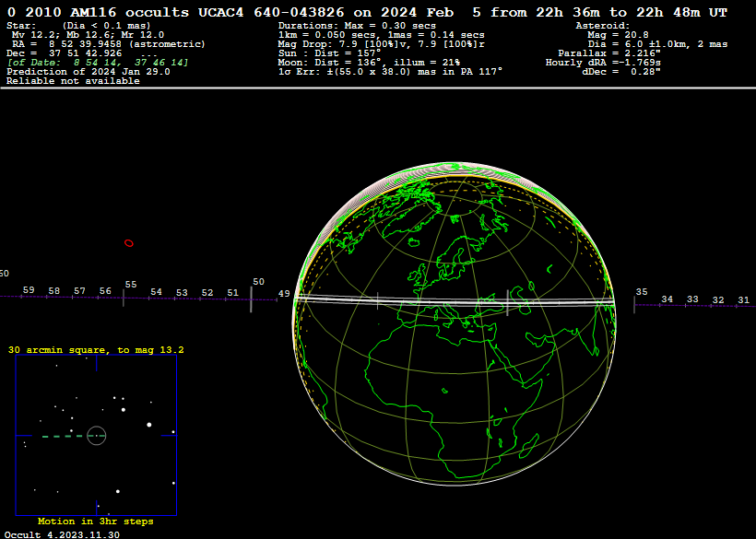Click the "Dia = 6.0 ±1.0km, 2 mas" line
756x539 pixels.
point(657,44)
